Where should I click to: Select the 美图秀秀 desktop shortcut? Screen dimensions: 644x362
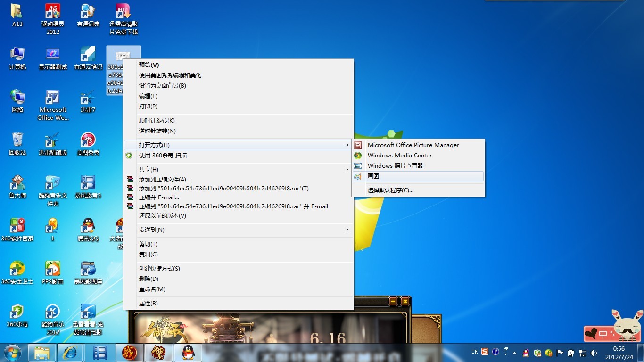click(x=88, y=144)
